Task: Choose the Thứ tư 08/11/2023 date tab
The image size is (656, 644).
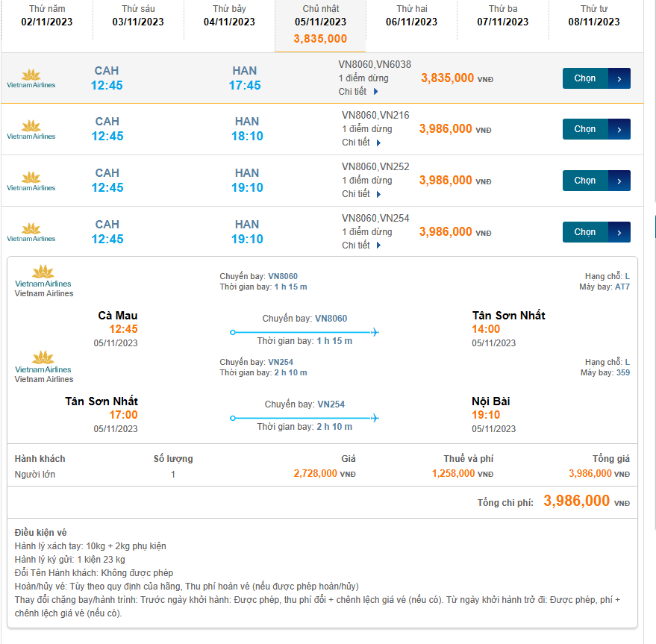Action: [x=594, y=16]
